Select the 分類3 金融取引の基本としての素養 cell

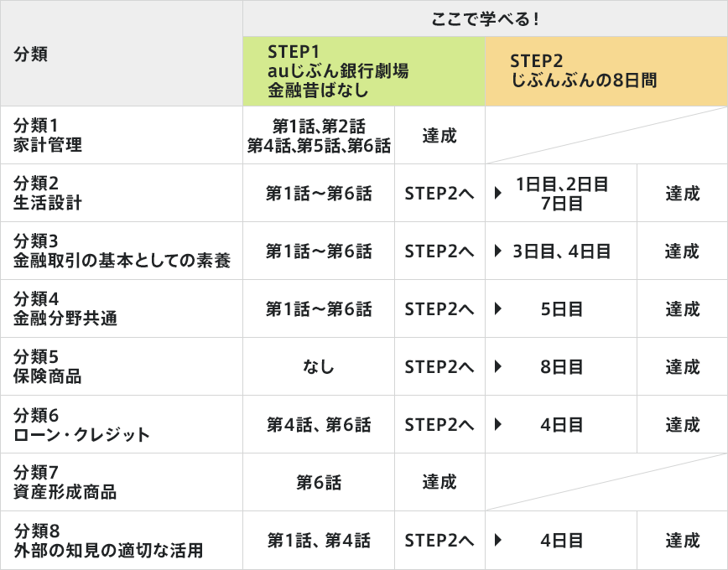point(122,251)
